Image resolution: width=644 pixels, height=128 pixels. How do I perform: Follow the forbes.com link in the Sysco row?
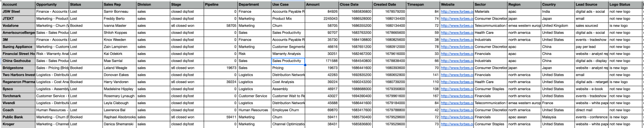point(457,89)
